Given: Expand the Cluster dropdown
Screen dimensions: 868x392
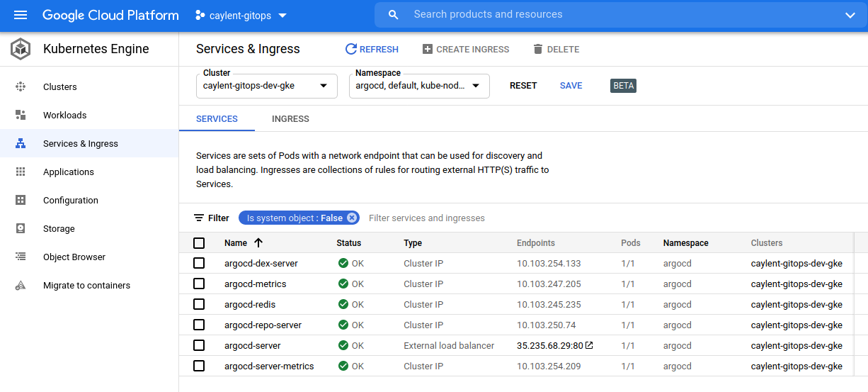Looking at the screenshot, I should pos(267,86).
